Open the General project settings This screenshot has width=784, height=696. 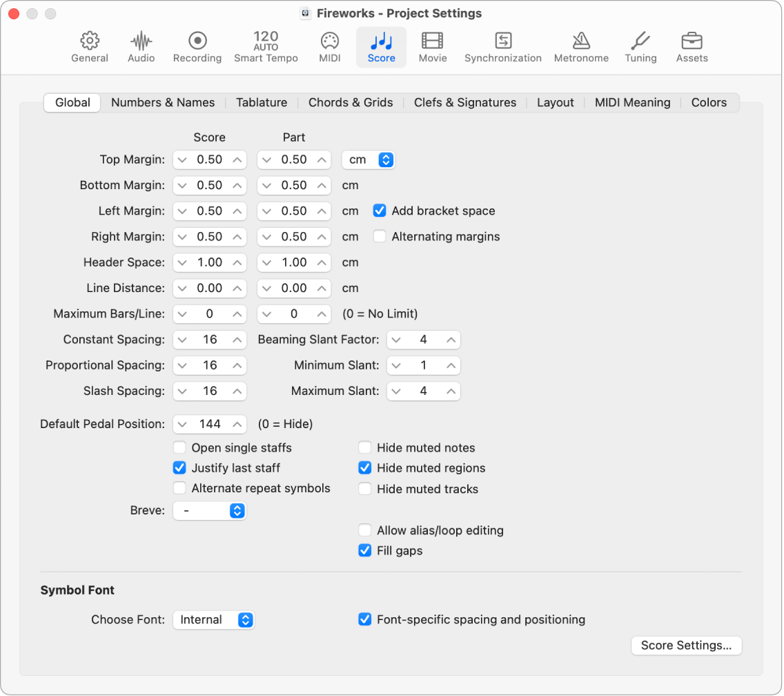click(x=89, y=45)
